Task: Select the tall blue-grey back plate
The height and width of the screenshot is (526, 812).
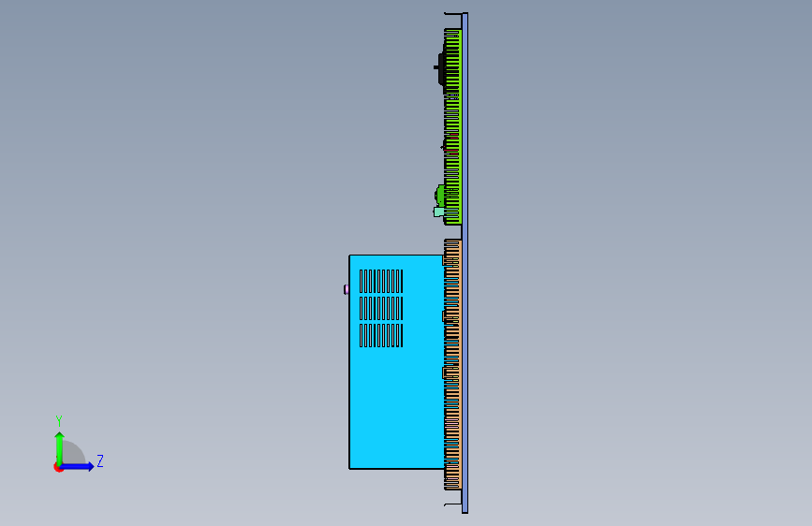Action: click(x=465, y=263)
